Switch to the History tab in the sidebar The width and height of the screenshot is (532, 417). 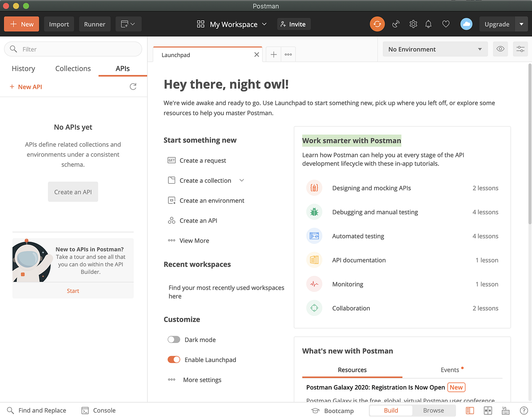click(23, 68)
